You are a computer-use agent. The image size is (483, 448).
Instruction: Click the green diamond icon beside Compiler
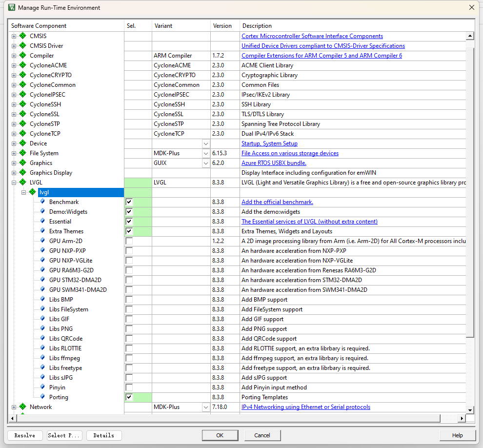(23, 56)
